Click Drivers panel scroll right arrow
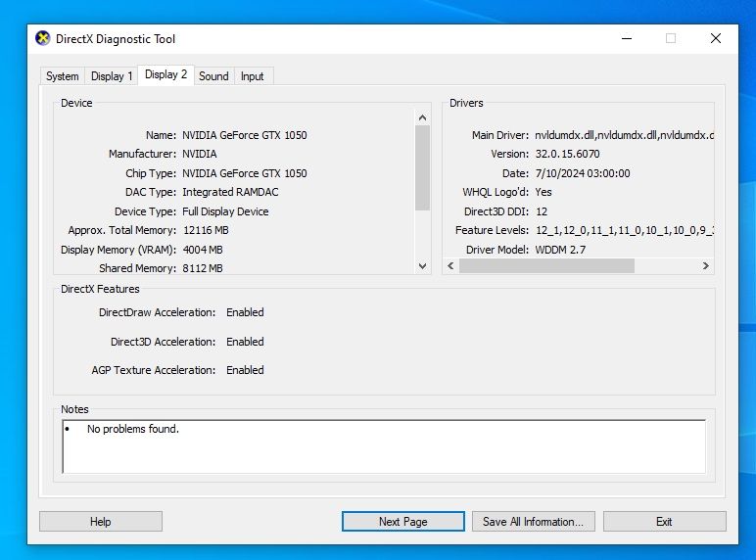756x560 pixels. (x=706, y=266)
